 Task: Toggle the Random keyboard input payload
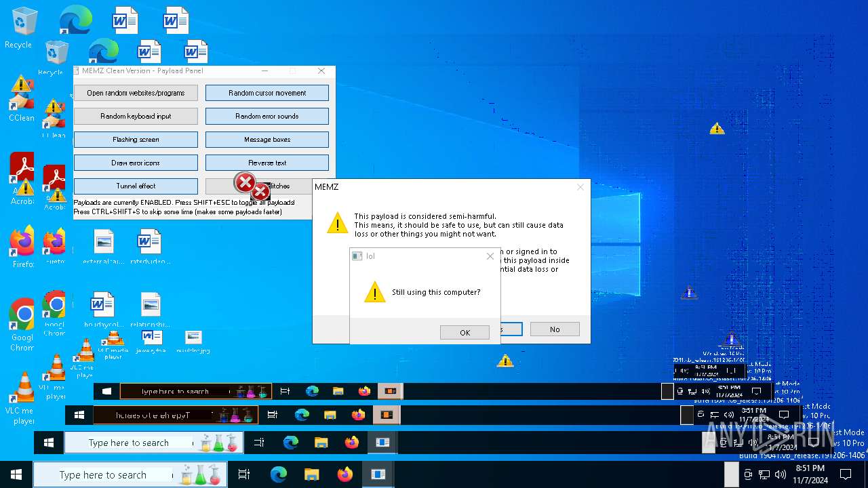click(x=136, y=116)
